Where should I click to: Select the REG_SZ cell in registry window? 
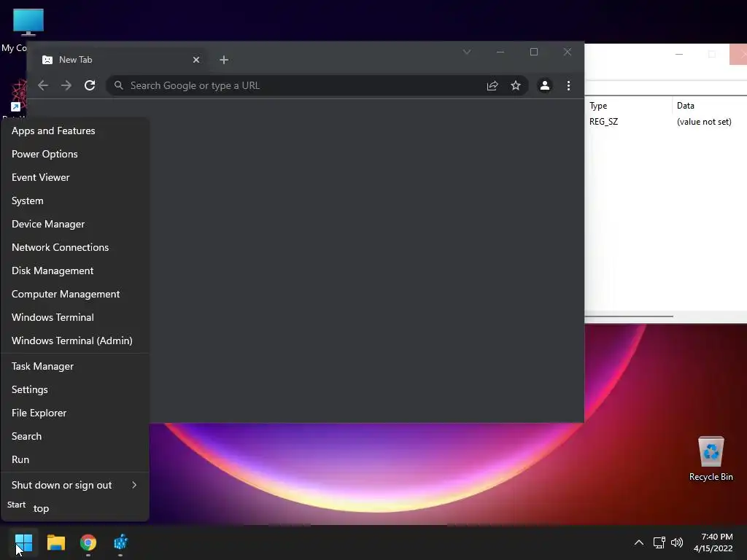point(603,122)
